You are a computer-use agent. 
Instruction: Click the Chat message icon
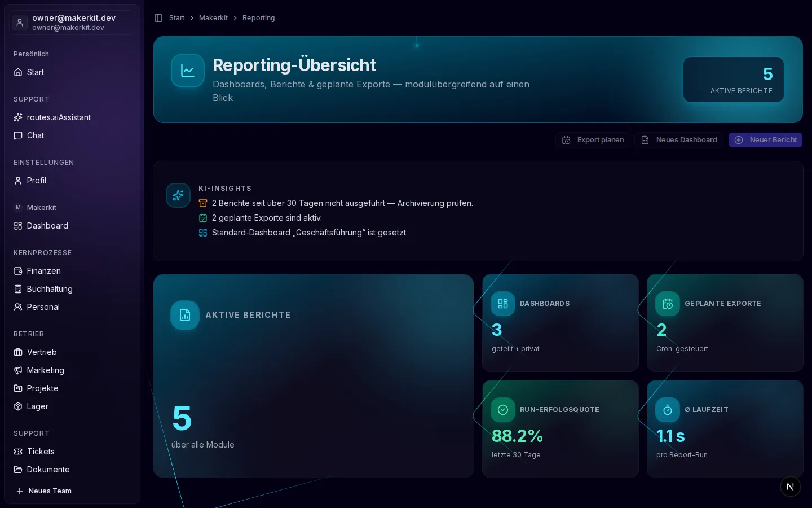(18, 135)
